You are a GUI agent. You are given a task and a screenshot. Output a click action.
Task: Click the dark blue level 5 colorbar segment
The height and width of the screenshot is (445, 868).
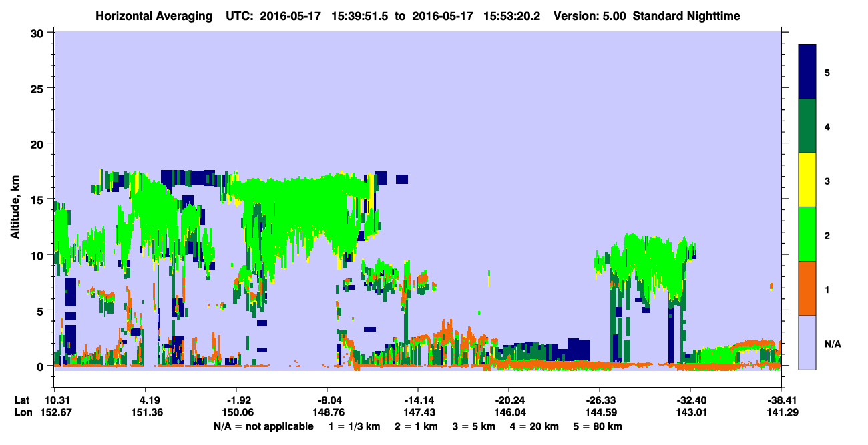tap(807, 72)
